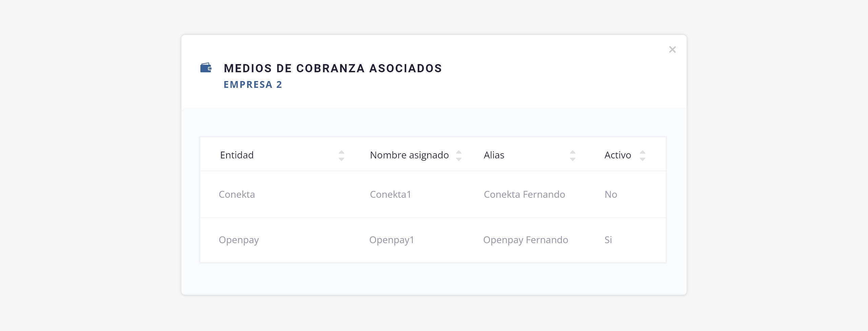
Task: Click the Openpay1 assigned name cell
Action: click(x=392, y=240)
